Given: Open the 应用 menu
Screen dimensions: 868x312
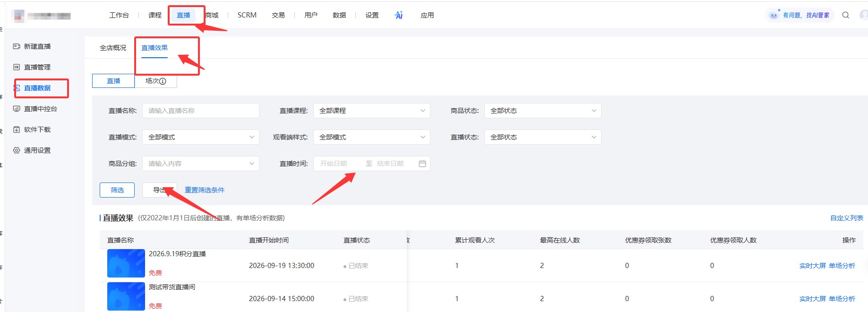Looking at the screenshot, I should pyautogui.click(x=427, y=15).
